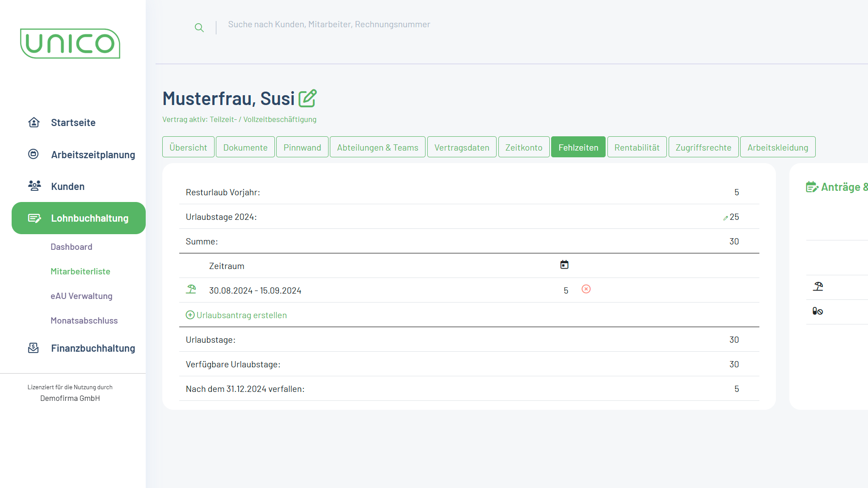Click the search magnifier icon
The width and height of the screenshot is (868, 488).
tap(199, 28)
